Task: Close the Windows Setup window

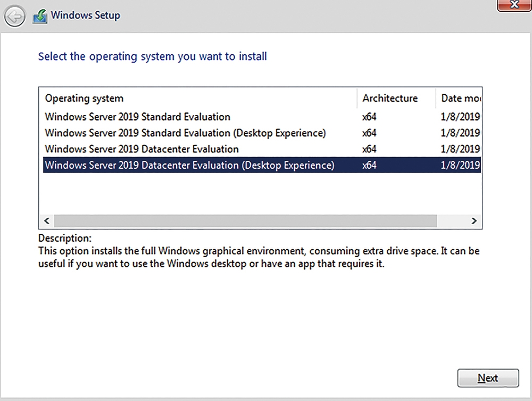Action: pos(514,5)
